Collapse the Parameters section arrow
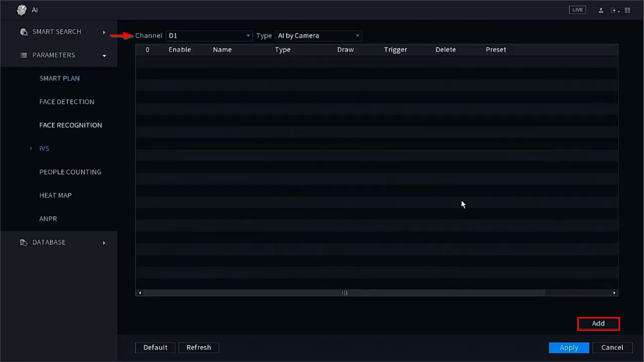 click(x=104, y=56)
